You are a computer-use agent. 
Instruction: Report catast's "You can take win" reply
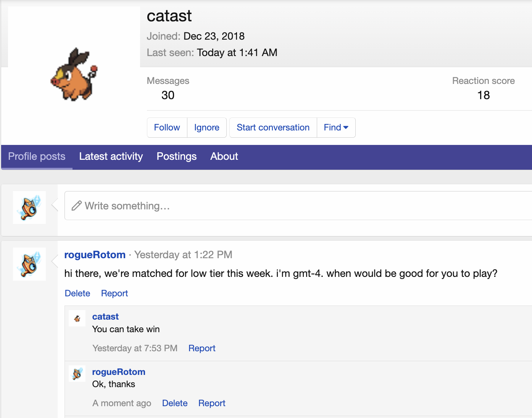[x=202, y=348]
